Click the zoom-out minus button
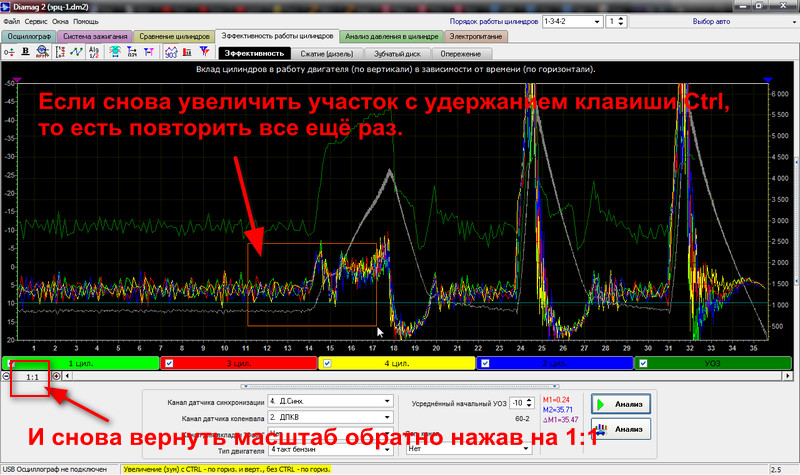The width and height of the screenshot is (800, 475). 6,376
